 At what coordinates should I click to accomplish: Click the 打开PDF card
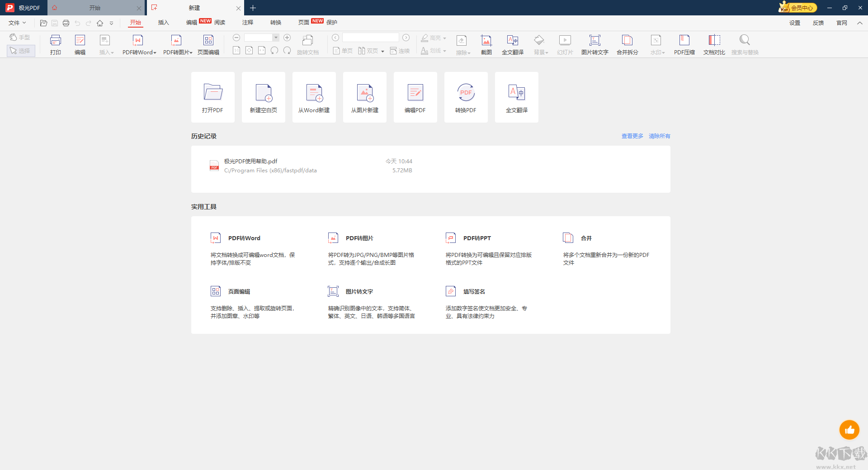[213, 97]
